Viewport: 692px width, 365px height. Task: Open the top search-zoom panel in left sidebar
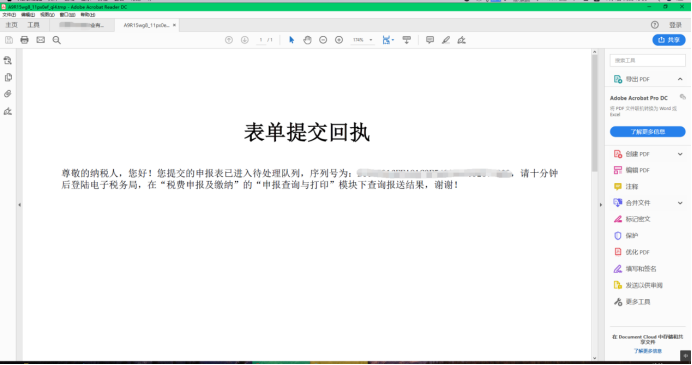(x=8, y=60)
